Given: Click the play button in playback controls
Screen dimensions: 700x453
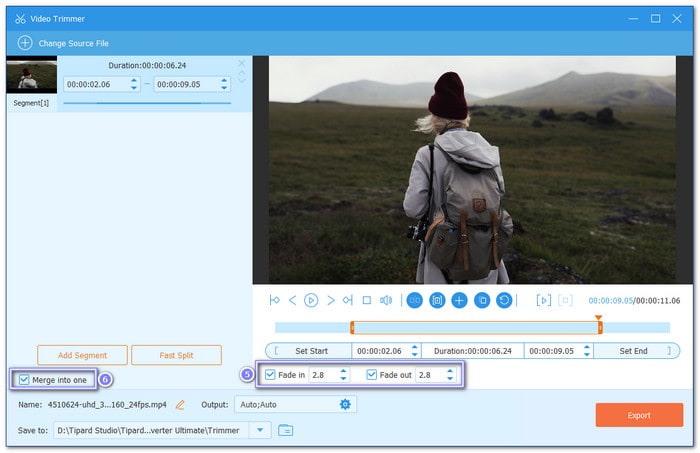Looking at the screenshot, I should 311,300.
